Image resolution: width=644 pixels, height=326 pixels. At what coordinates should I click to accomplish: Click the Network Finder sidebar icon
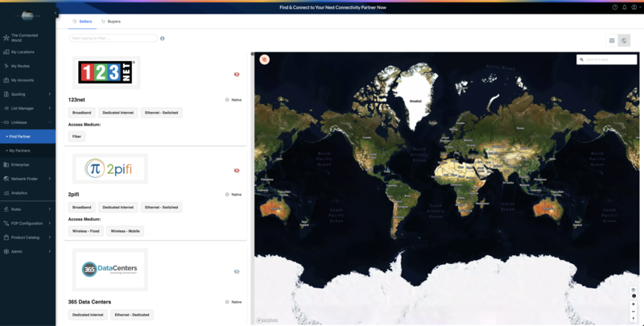6,179
